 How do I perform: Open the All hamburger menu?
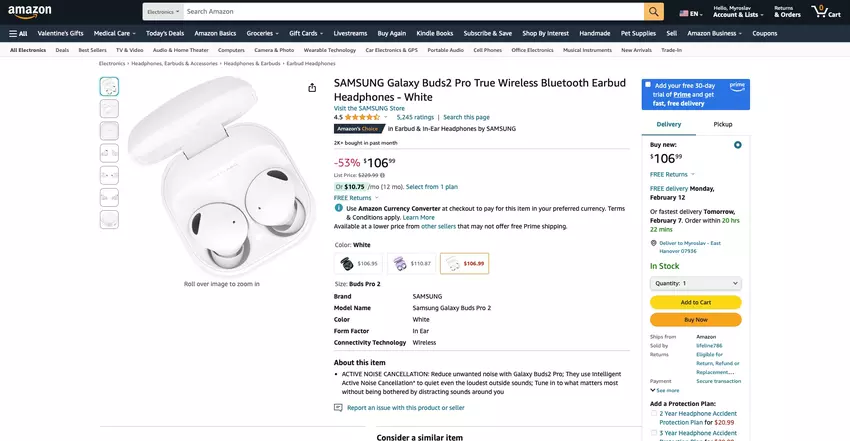tap(18, 33)
